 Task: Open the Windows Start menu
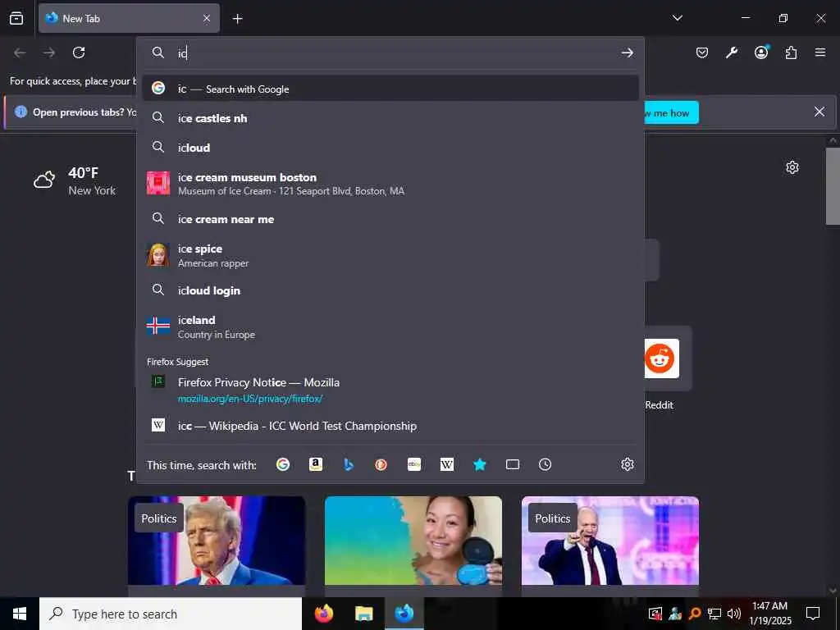(x=20, y=614)
